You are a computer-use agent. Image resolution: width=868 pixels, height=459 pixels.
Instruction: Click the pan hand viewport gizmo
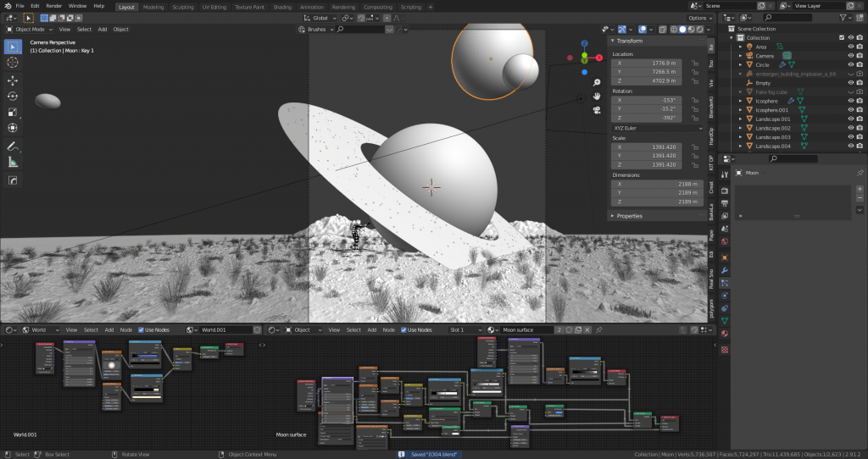[597, 96]
